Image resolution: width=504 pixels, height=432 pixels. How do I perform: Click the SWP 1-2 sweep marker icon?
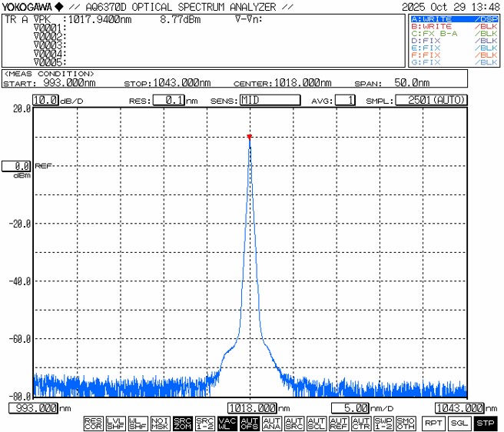click(x=383, y=423)
